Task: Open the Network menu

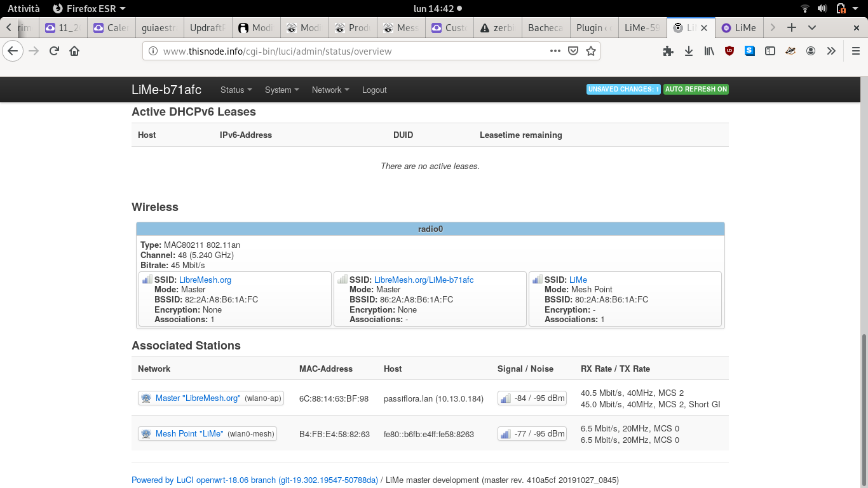Action: click(330, 90)
